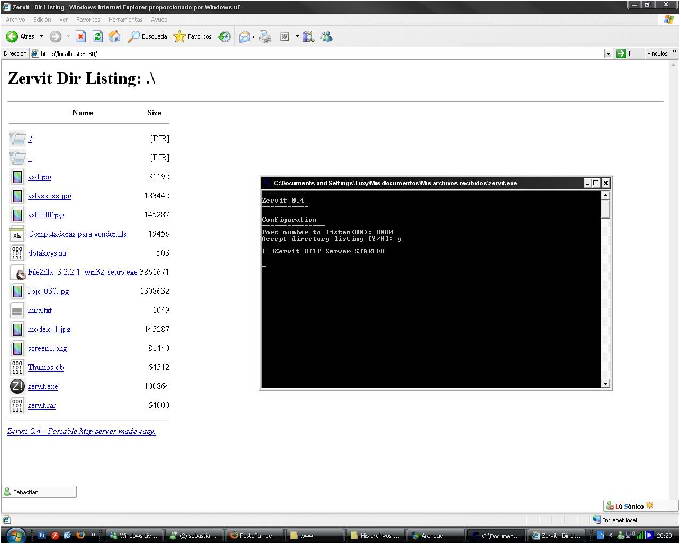681x545 pixels.
Task: Click the Zervit portable http server footer link
Action: (81, 431)
